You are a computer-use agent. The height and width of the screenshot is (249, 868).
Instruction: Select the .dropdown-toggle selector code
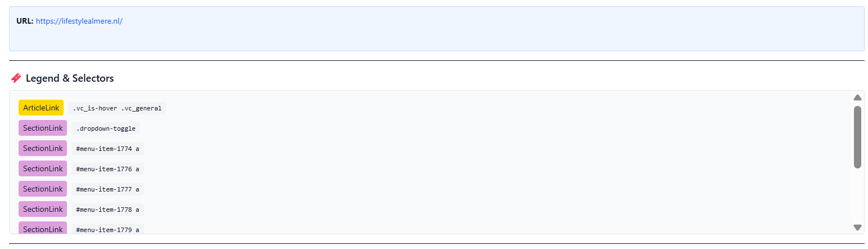pos(106,128)
